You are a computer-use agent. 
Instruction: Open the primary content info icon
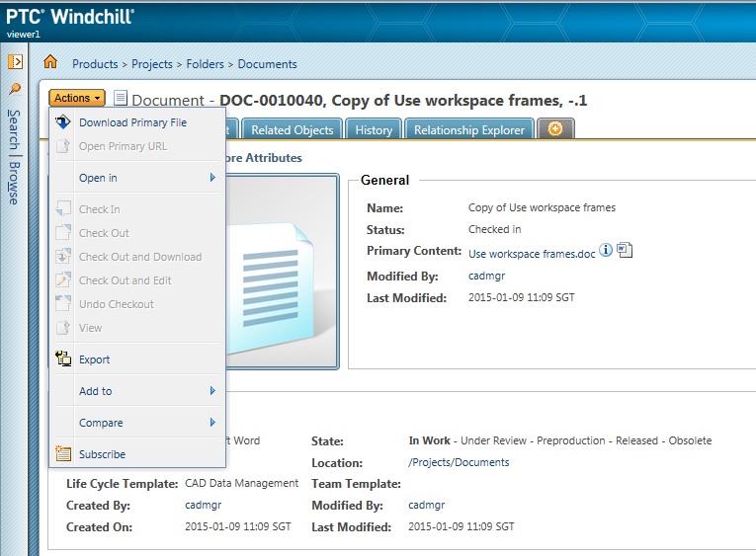(606, 250)
